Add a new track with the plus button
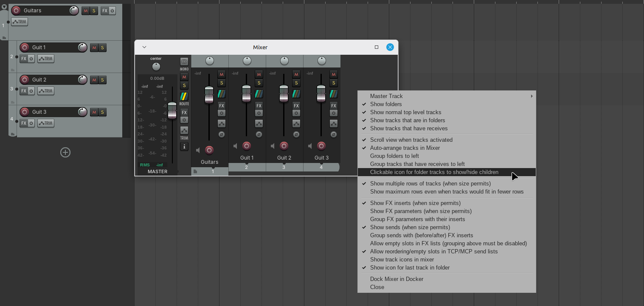644x306 pixels. pos(65,152)
